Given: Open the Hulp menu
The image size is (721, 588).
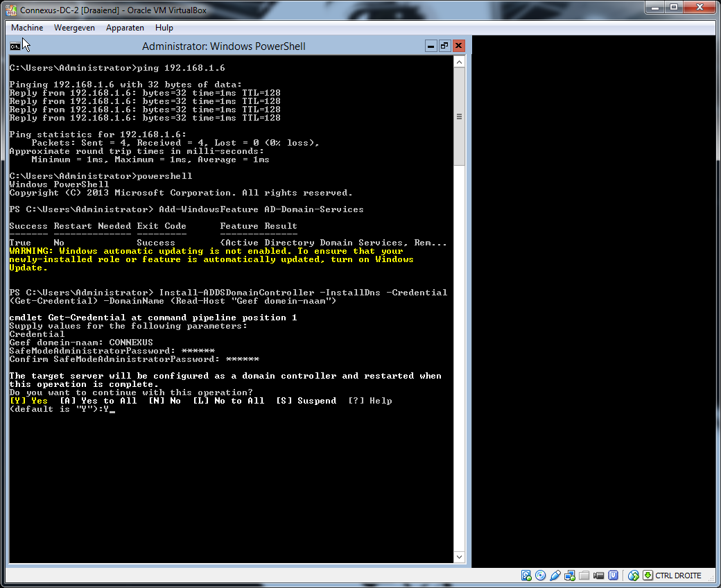Looking at the screenshot, I should click(x=164, y=28).
